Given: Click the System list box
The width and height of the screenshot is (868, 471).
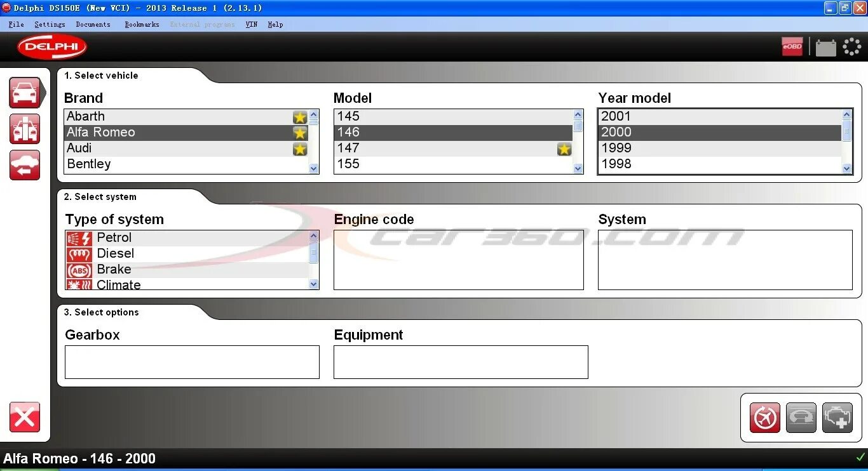Looking at the screenshot, I should [725, 260].
